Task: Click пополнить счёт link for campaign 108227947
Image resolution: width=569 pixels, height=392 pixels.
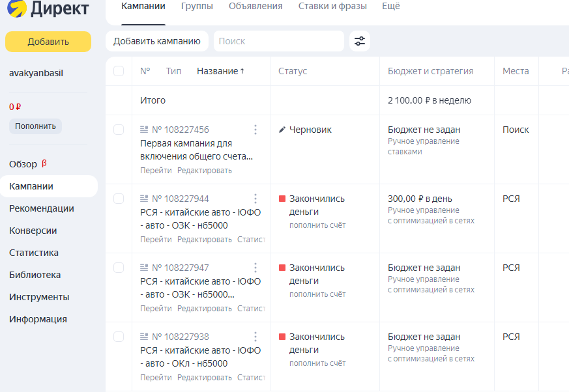Action: click(317, 294)
